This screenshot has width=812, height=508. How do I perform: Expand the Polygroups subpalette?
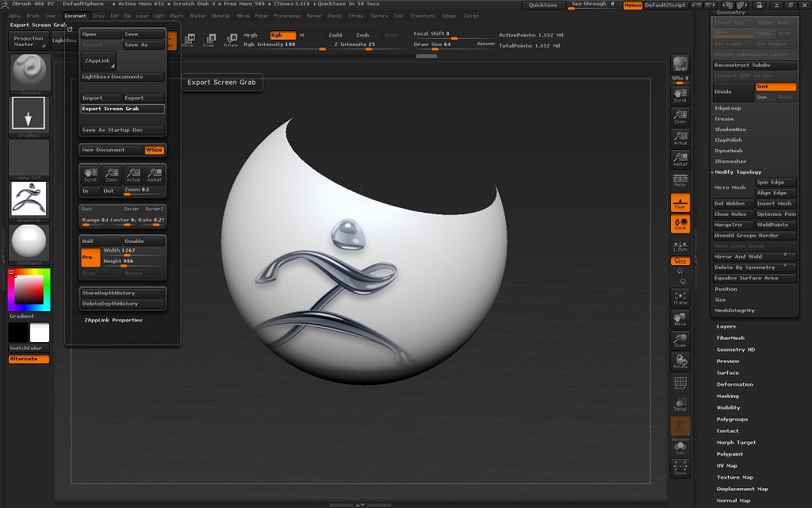[x=732, y=419]
